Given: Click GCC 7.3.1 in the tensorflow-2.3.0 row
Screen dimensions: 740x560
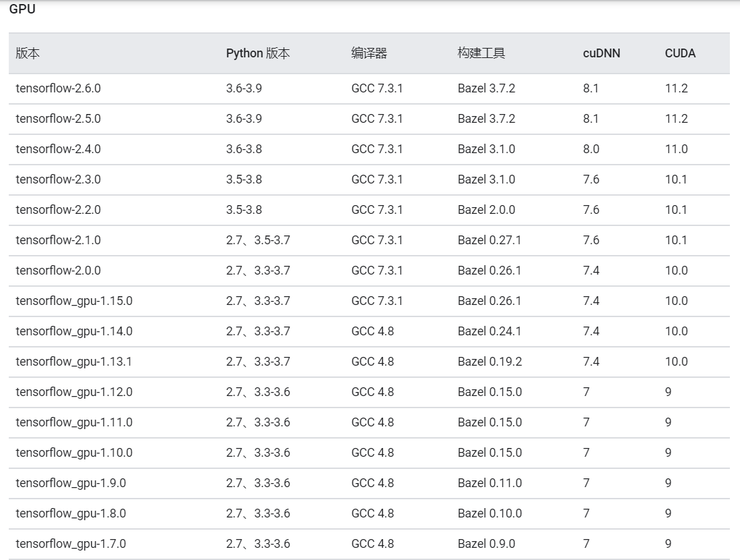Looking at the screenshot, I should [377, 179].
